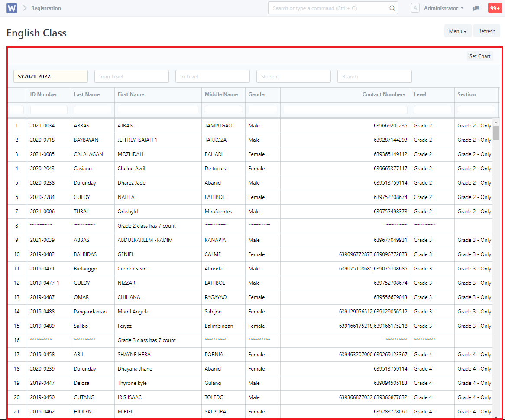Viewport: 505px width, 420px height.
Task: Click the W home logo icon
Action: 12,8
